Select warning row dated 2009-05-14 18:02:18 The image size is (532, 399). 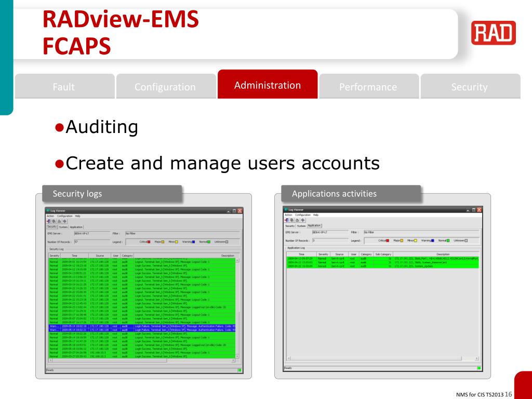pyautogui.click(x=142, y=326)
